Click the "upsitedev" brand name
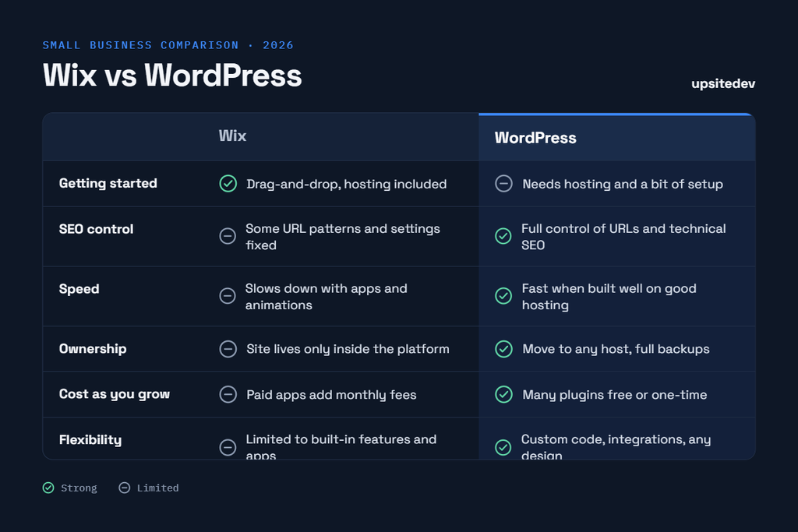798x532 pixels. click(723, 83)
